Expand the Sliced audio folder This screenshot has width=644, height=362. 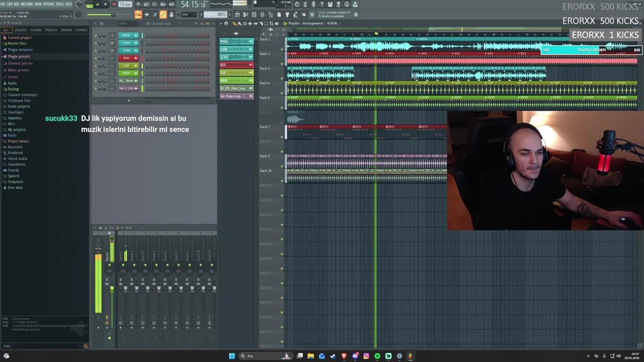pyautogui.click(x=18, y=159)
